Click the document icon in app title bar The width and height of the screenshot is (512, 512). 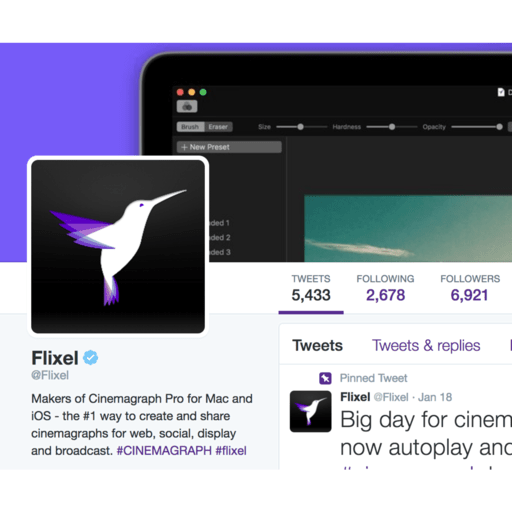click(x=501, y=92)
